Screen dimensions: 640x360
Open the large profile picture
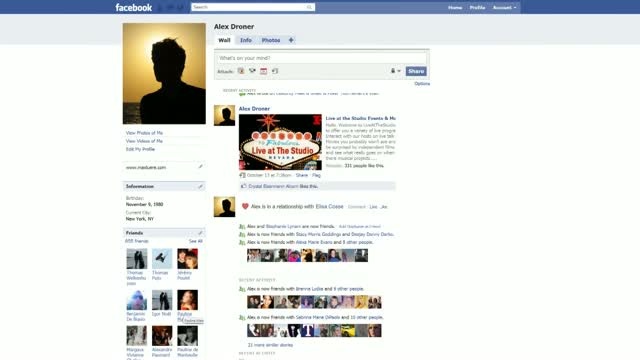tap(164, 73)
